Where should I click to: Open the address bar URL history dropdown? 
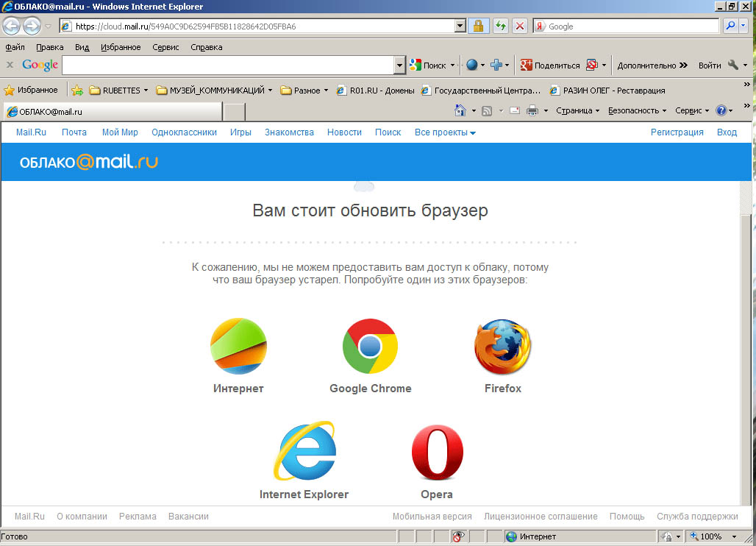pos(460,26)
